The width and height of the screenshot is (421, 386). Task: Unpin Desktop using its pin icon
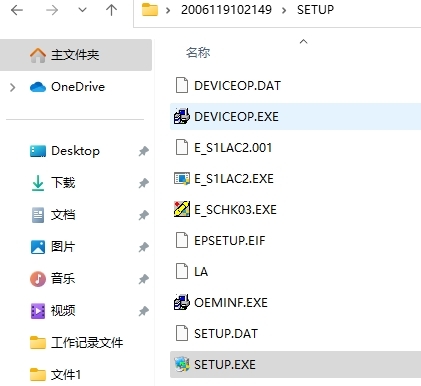pyautogui.click(x=144, y=151)
